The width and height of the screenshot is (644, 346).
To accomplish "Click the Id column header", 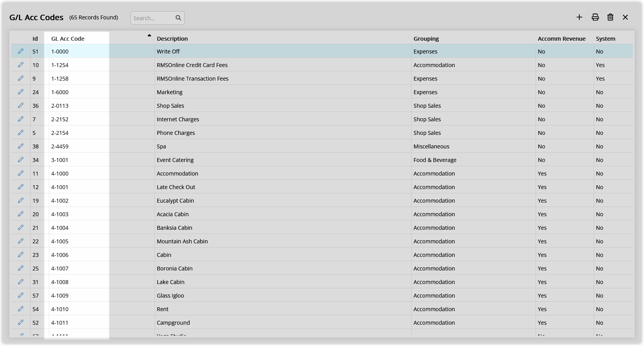I will pos(35,39).
